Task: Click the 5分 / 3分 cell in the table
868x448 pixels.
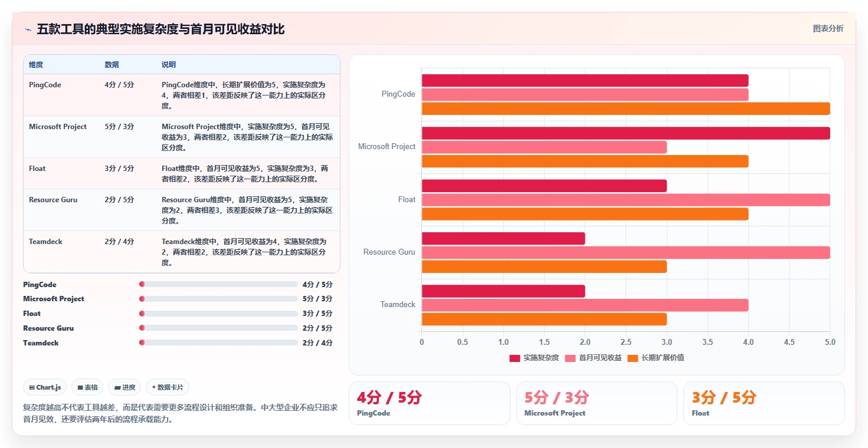Action: coord(119,127)
